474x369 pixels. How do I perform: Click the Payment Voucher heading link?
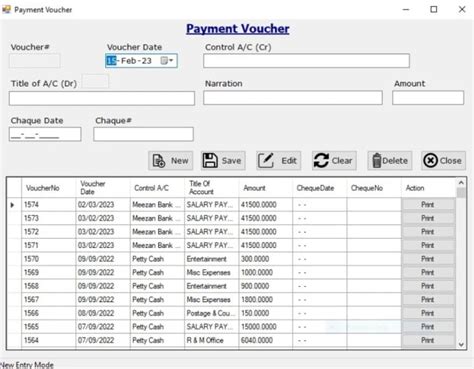238,29
